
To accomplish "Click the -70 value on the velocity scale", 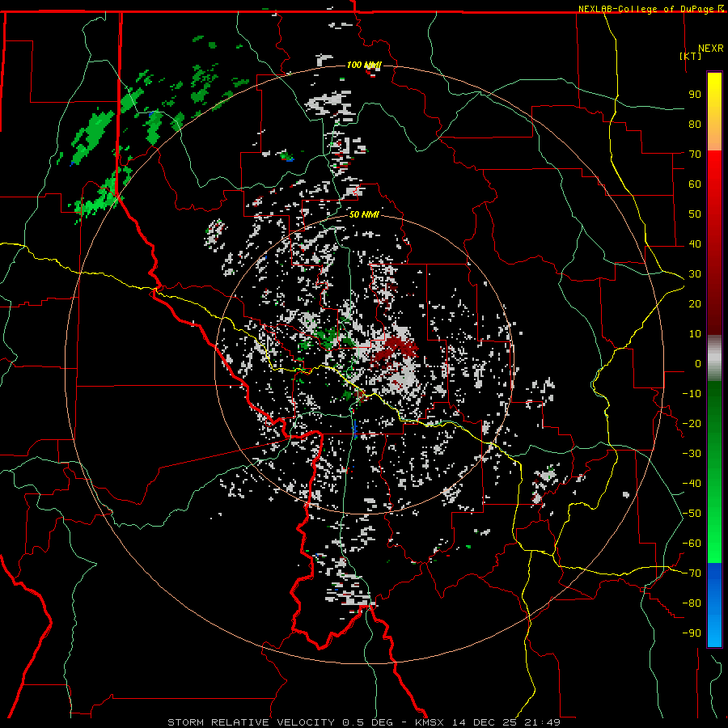I will coord(692,574).
